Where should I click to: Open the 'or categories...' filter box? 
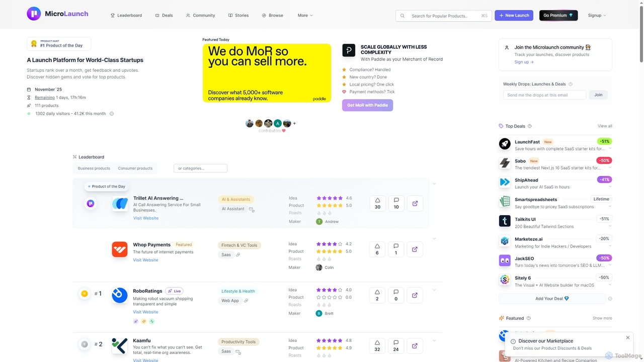tap(200, 168)
